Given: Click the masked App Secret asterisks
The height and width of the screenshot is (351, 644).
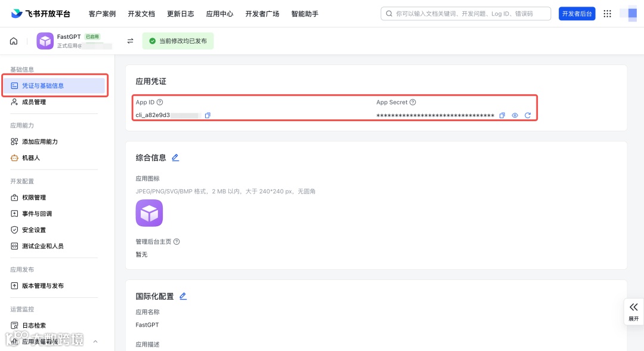Looking at the screenshot, I should coord(435,115).
